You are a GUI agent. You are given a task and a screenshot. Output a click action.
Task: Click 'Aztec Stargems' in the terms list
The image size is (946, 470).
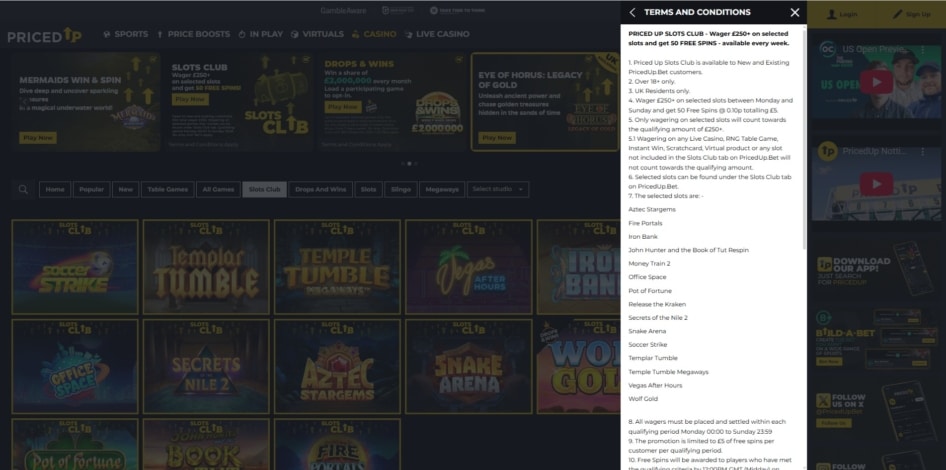pos(652,209)
